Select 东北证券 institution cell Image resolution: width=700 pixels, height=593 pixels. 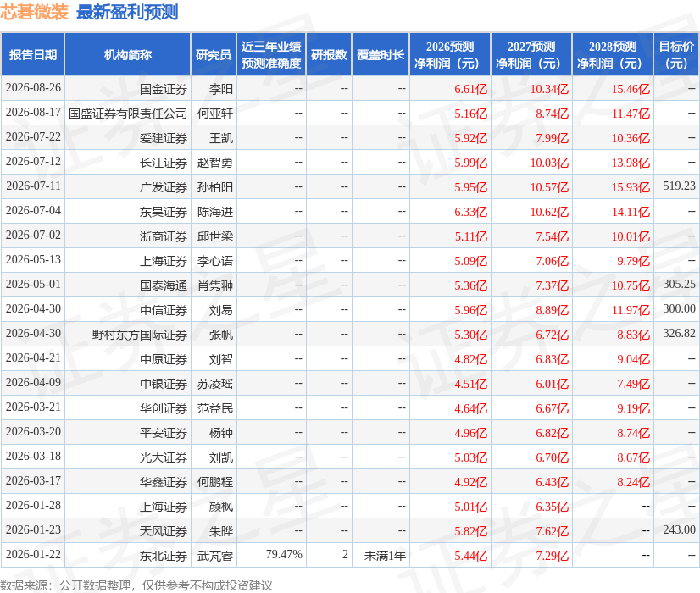point(164,556)
